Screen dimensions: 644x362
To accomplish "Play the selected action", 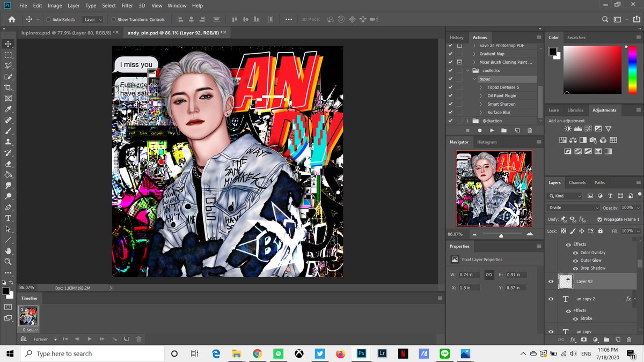I will 491,130.
